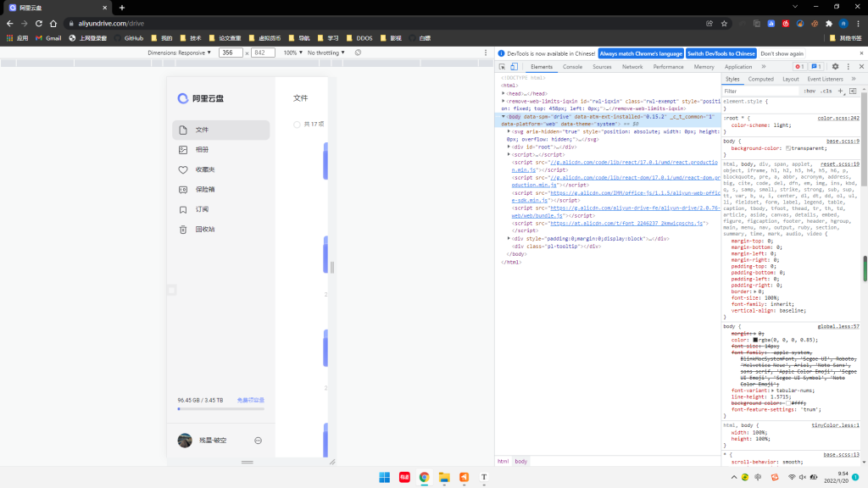Open the color.scss:242 source link
Image resolution: width=868 pixels, height=488 pixels.
tap(838, 118)
